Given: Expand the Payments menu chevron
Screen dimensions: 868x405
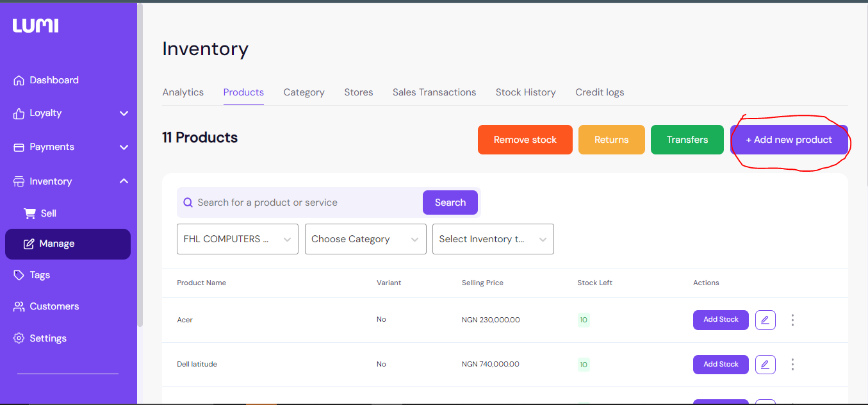Looking at the screenshot, I should (124, 147).
